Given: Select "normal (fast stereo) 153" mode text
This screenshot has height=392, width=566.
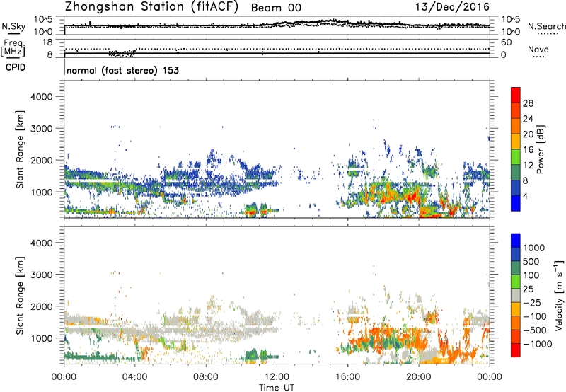Looking at the screenshot, I should coord(122,70).
